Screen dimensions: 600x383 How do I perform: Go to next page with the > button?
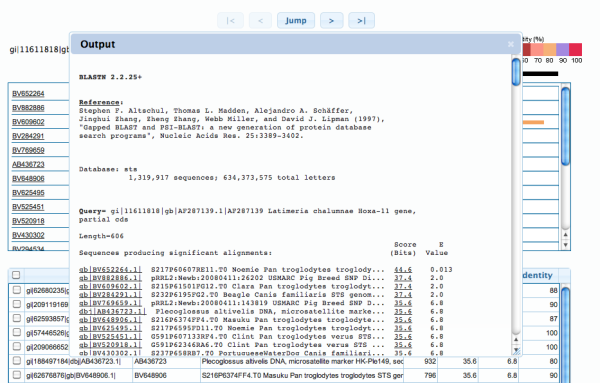click(331, 21)
